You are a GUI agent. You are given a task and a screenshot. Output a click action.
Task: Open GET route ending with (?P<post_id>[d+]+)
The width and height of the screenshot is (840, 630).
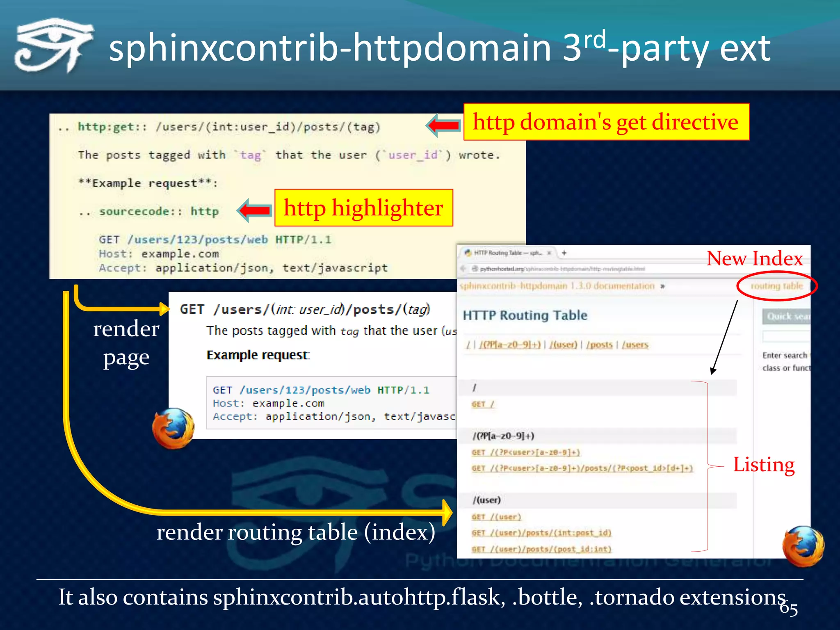point(582,468)
